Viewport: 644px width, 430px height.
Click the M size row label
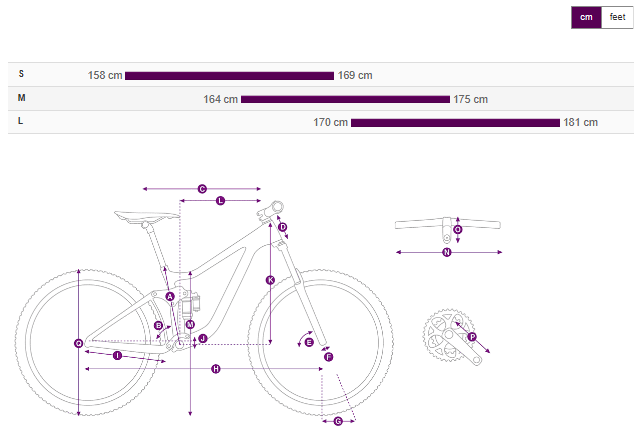21,98
